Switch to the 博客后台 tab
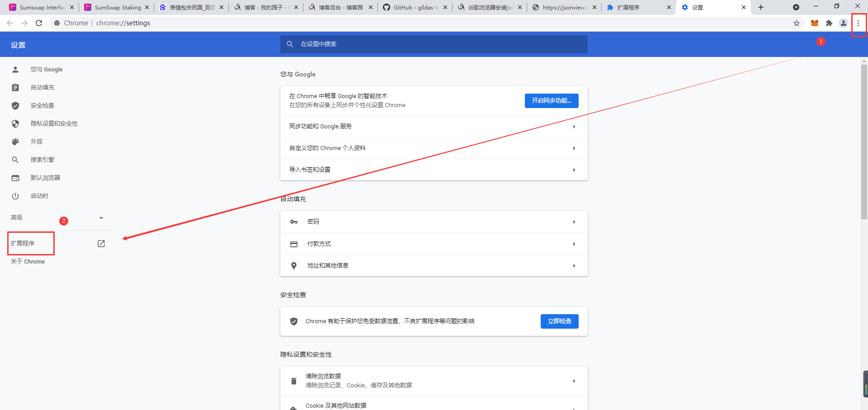Screen dimensions: 868x410 tap(340, 7)
